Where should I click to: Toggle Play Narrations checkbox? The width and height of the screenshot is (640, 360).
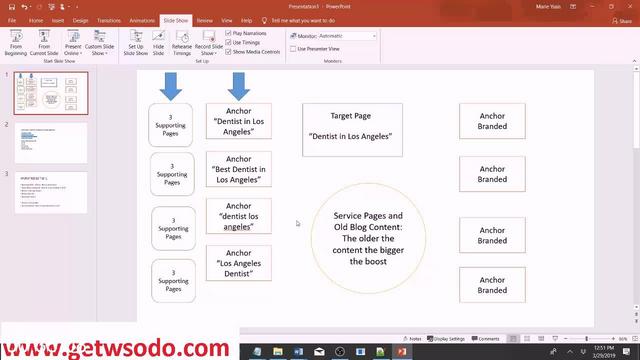pos(228,33)
